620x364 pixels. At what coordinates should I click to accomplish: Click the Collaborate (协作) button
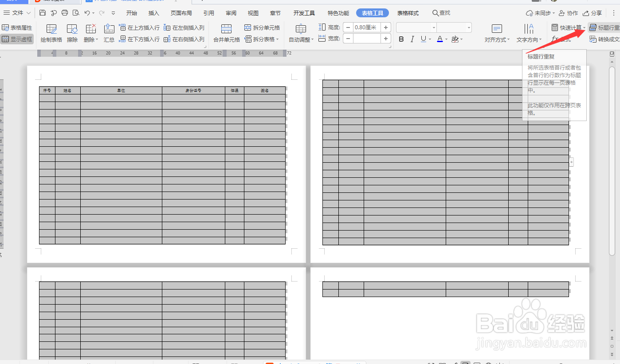[x=569, y=13]
